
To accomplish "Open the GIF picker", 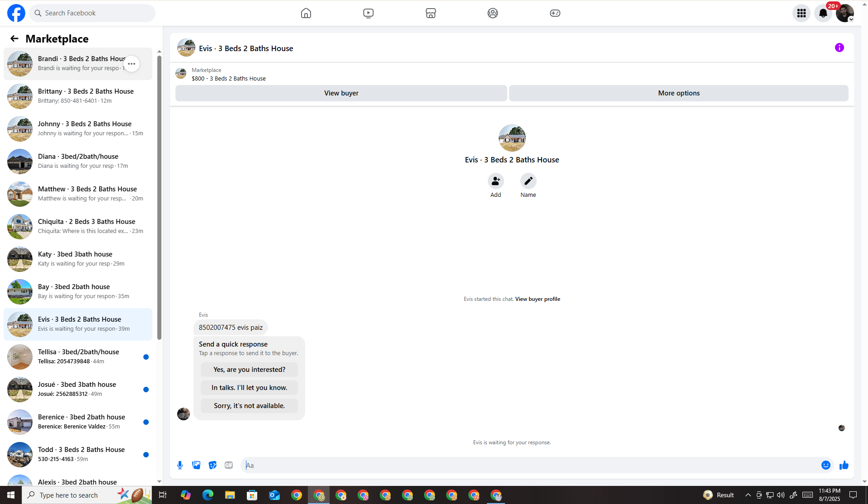I will pos(229,465).
